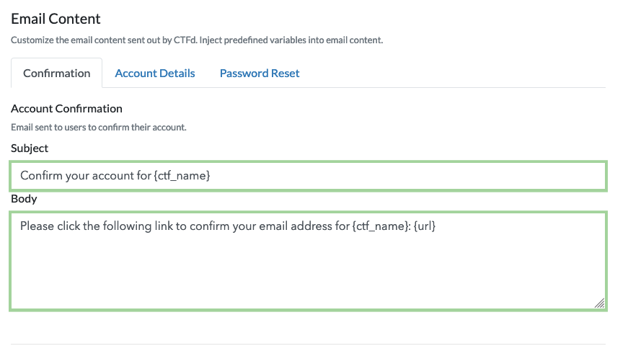Click the word "Confirm" in Subject field

coord(42,176)
